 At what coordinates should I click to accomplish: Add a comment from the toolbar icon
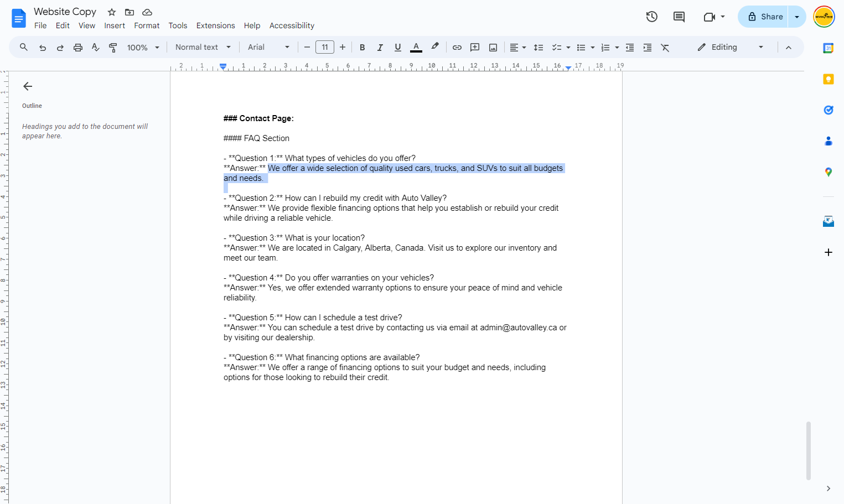tap(475, 48)
